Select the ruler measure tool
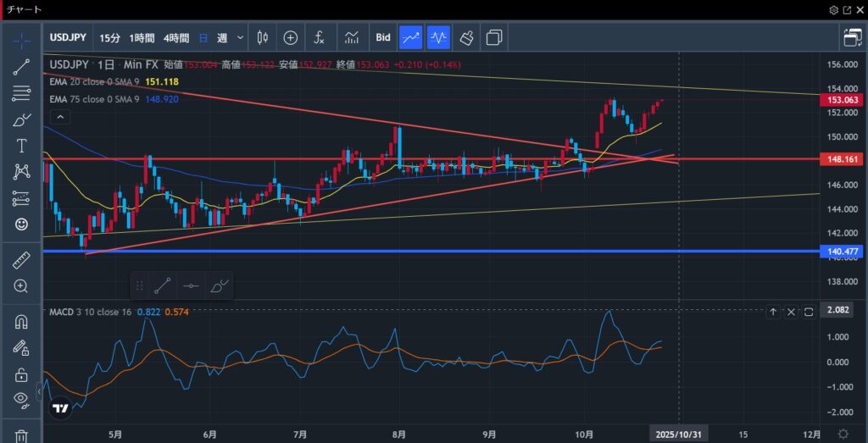Viewport: 868px width, 443px height. tap(21, 260)
